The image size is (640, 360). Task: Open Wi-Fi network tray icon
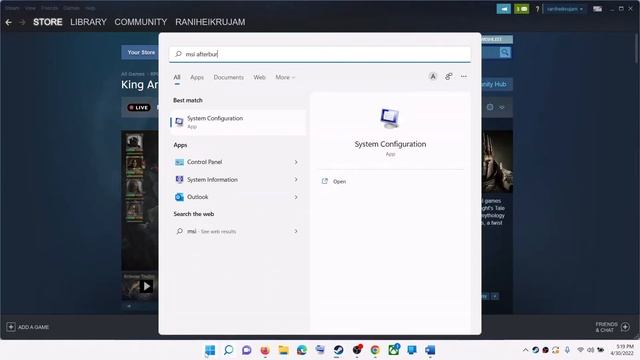[580, 350]
